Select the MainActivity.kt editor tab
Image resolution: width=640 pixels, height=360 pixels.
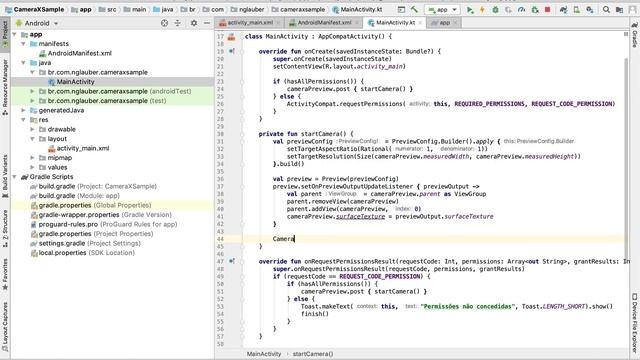(395, 23)
